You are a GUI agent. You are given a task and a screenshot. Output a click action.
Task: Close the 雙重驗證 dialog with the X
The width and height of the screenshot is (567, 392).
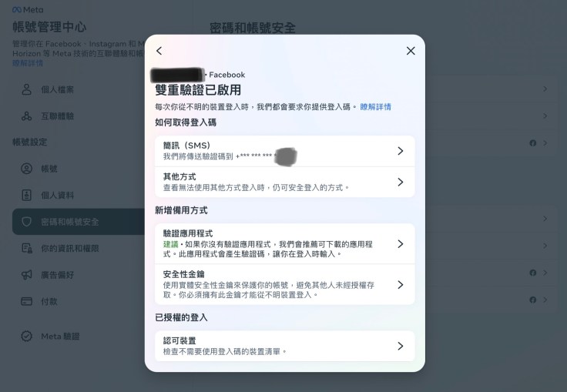click(411, 51)
